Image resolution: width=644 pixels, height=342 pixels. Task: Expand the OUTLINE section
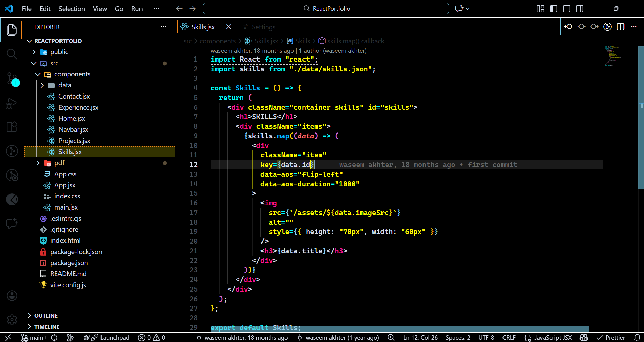[99, 315]
